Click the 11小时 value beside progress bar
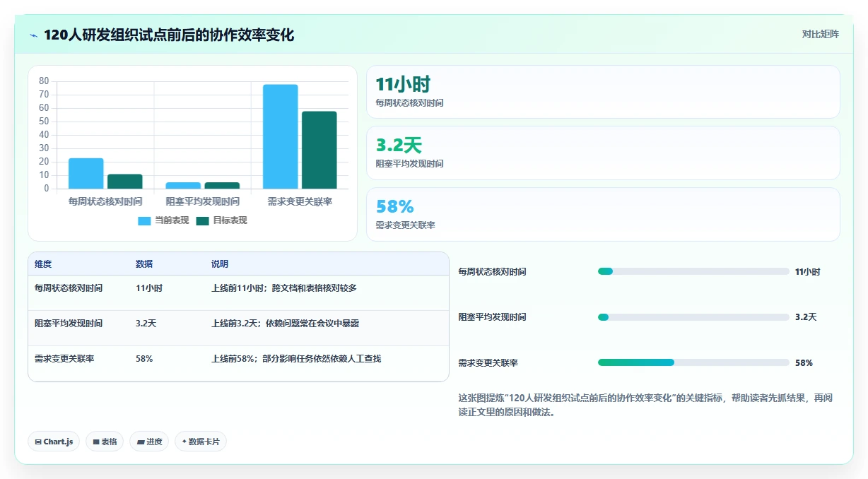This screenshot has height=479, width=868. tap(808, 271)
